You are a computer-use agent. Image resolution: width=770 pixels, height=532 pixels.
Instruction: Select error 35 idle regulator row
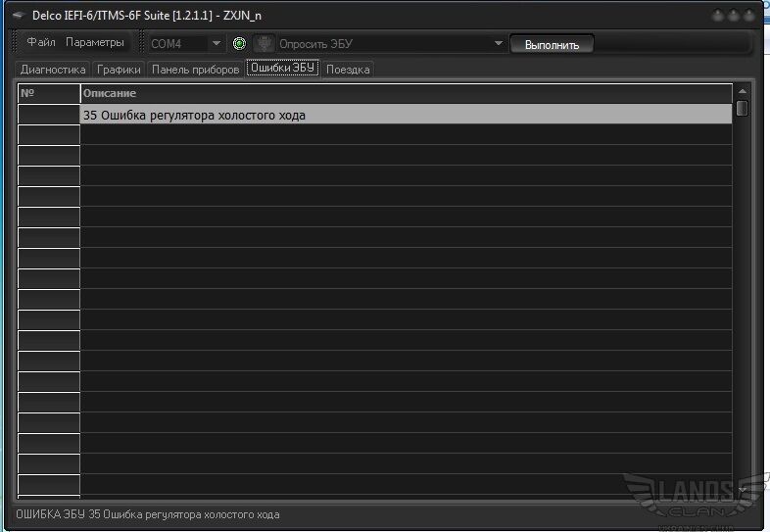pyautogui.click(x=406, y=115)
